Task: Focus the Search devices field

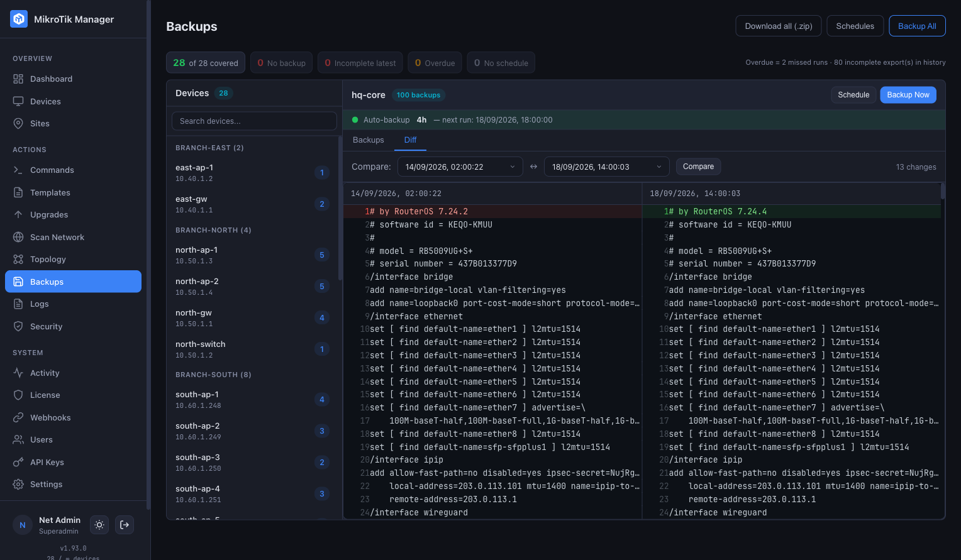Action: 254,121
